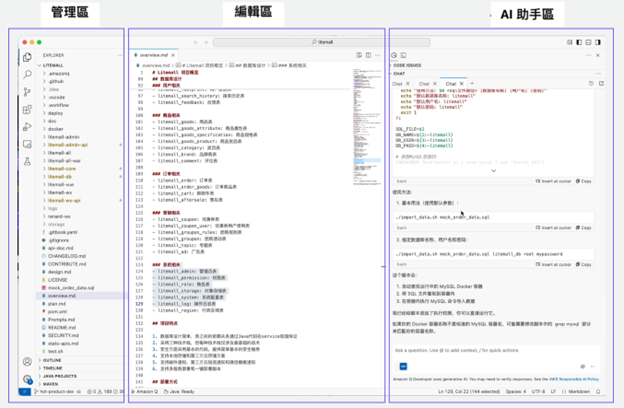Click the litemall search box in title bar
624x408 pixels.
click(x=322, y=42)
